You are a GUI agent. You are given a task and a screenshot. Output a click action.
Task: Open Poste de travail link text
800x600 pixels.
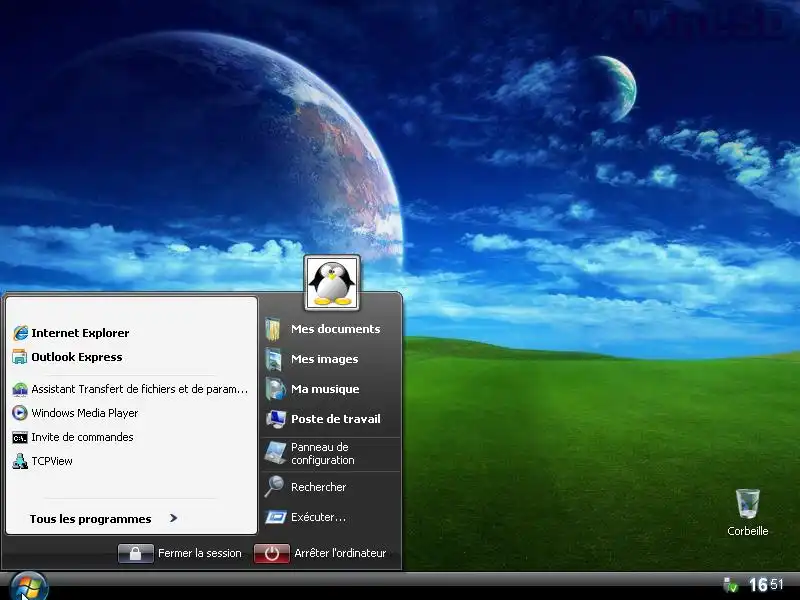pyautogui.click(x=336, y=419)
